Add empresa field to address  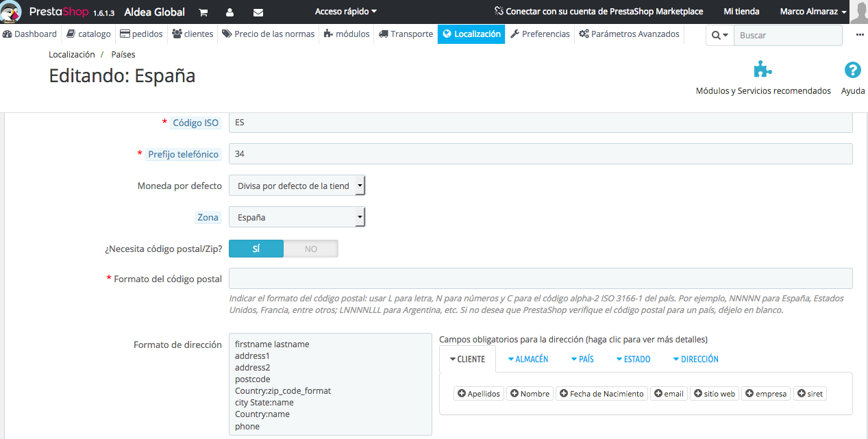pos(766,394)
